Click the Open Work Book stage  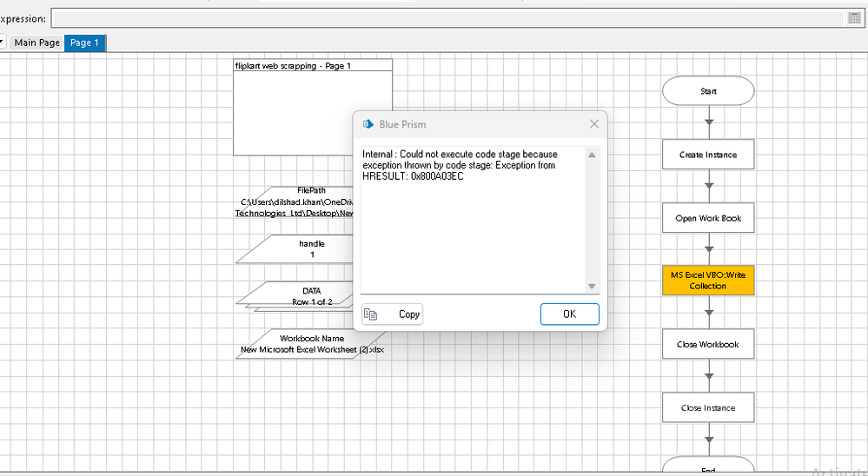[x=708, y=218]
